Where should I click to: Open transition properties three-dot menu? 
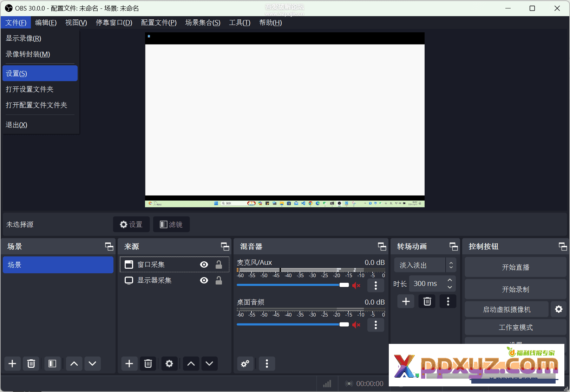[448, 301]
